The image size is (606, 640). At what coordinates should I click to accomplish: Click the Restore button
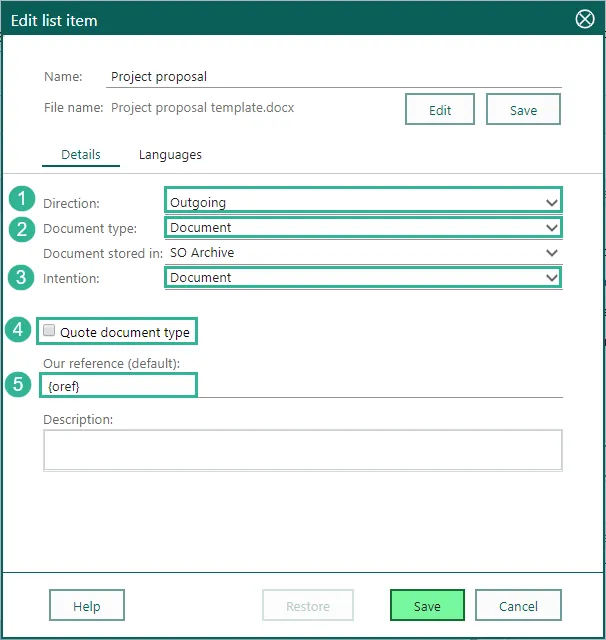308,606
